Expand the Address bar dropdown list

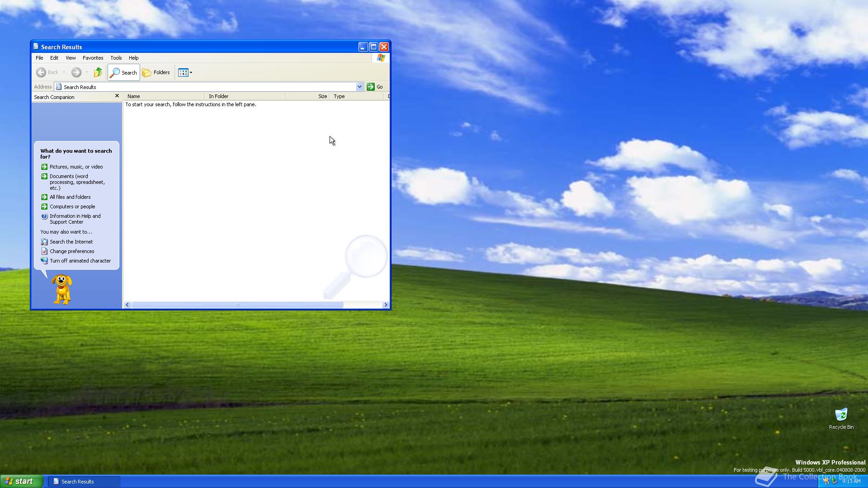pyautogui.click(x=359, y=86)
